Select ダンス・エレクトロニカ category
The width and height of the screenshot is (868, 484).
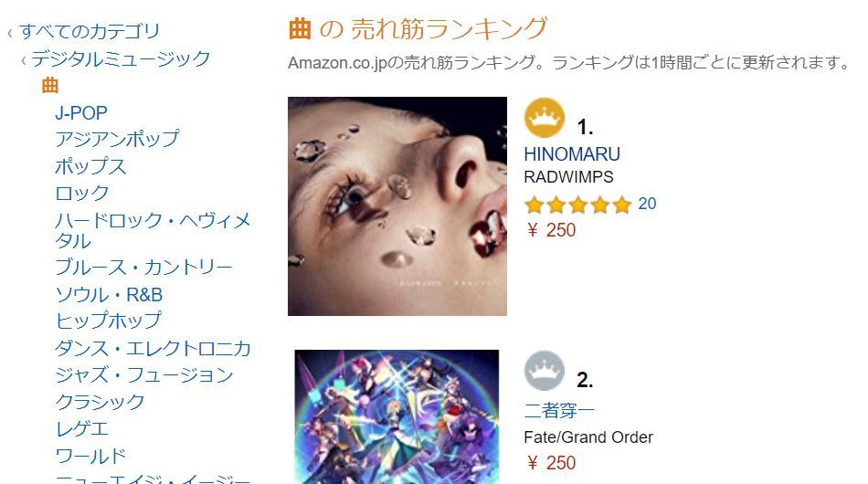(153, 349)
